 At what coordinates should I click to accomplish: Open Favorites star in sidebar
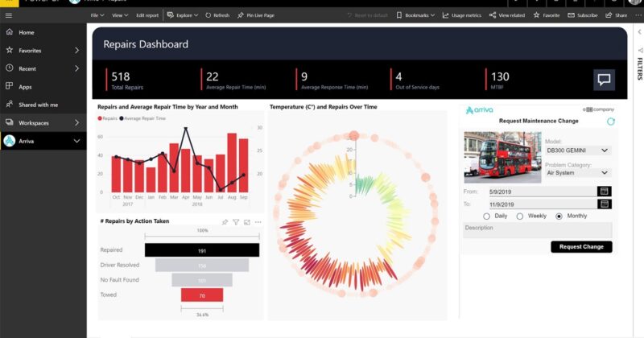pos(10,50)
